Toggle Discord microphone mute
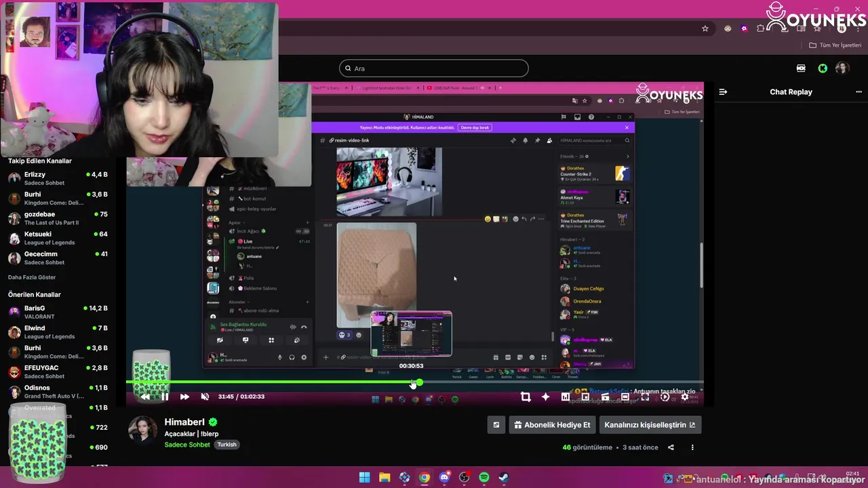This screenshot has width=868, height=488. pos(279,357)
